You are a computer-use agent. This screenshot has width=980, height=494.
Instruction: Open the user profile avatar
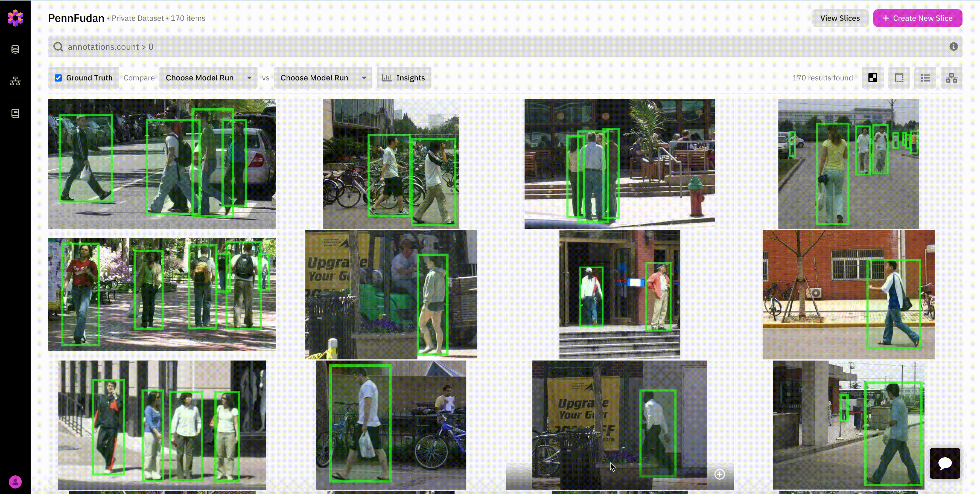point(15,482)
